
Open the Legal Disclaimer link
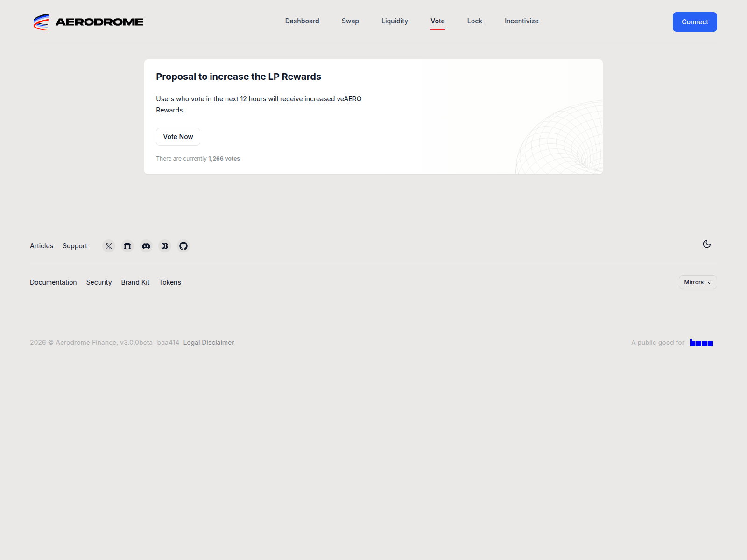coord(209,343)
